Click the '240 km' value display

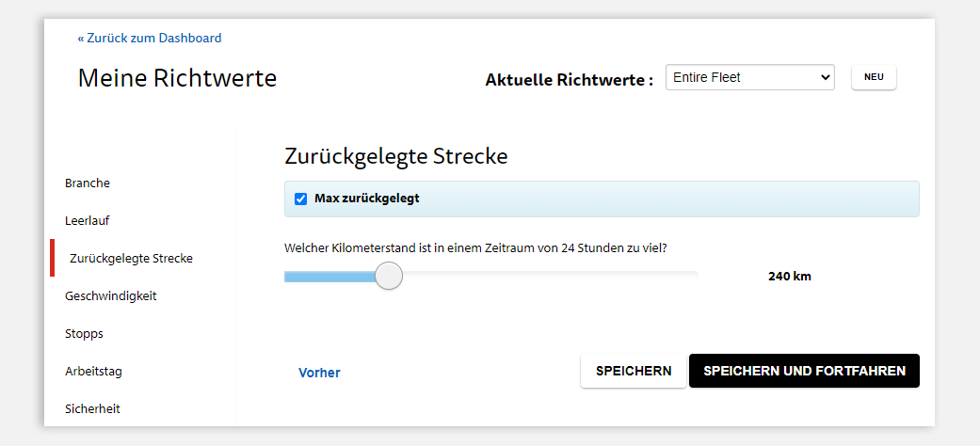(789, 277)
